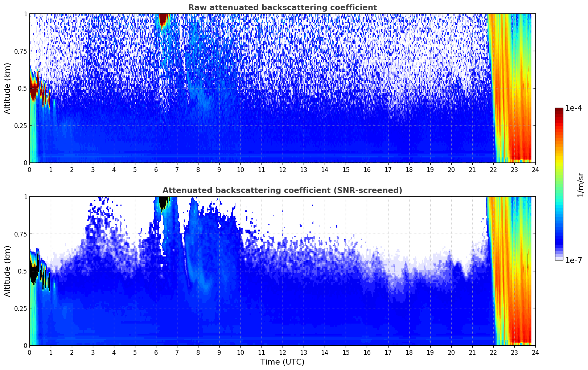Click the "0.5" altitude tick on SNR-screened plot
The image size is (588, 370).
click(22, 271)
